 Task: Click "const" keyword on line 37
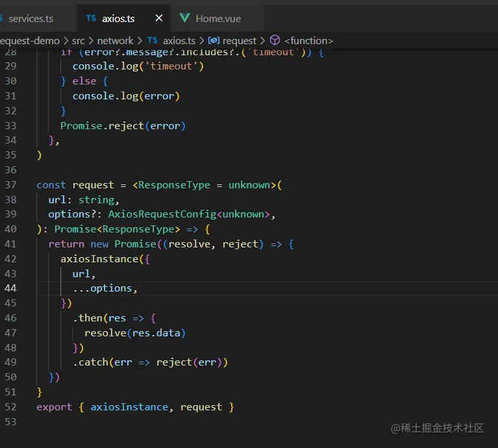(51, 185)
